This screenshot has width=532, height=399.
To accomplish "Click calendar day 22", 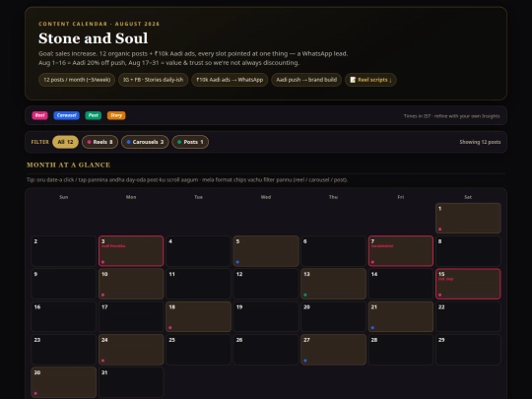I will (468, 316).
